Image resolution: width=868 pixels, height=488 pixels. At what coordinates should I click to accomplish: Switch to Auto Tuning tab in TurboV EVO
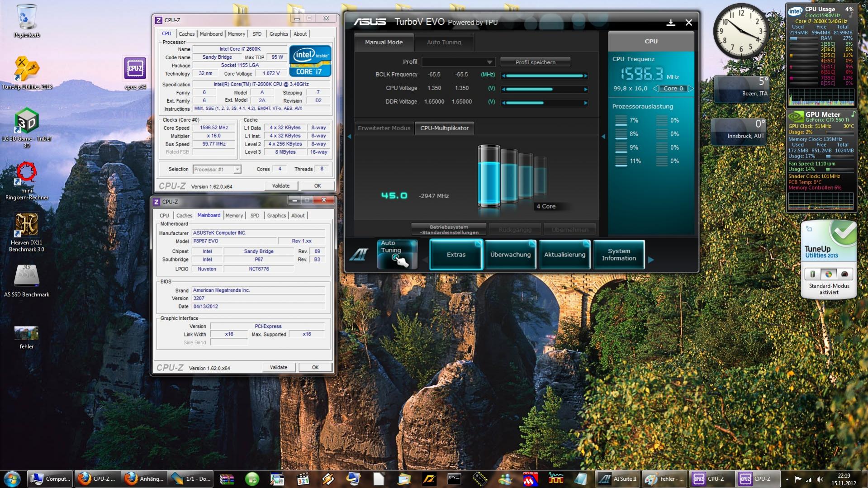(444, 42)
